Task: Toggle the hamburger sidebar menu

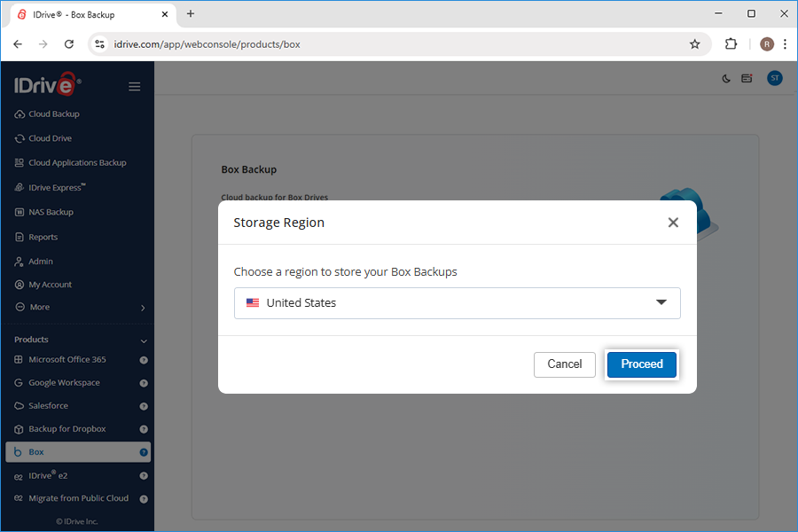Action: [135, 87]
